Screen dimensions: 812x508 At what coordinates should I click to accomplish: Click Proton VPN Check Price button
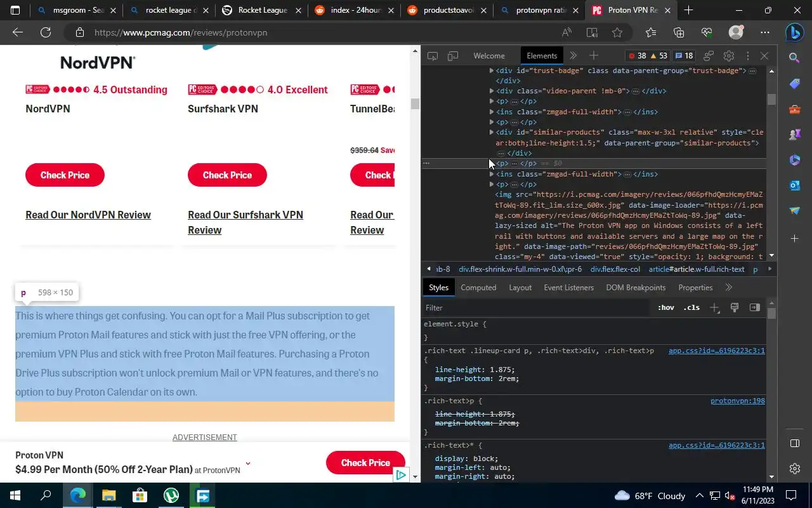365,463
